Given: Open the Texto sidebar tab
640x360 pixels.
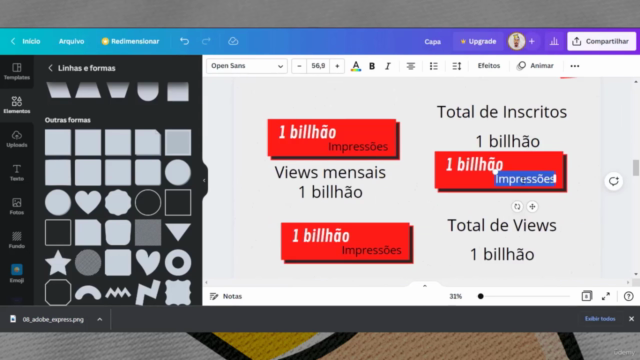Looking at the screenshot, I should click(x=17, y=173).
